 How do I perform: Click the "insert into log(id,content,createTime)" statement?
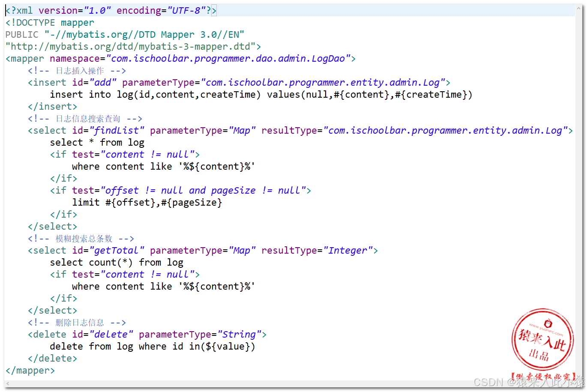pyautogui.click(x=261, y=94)
